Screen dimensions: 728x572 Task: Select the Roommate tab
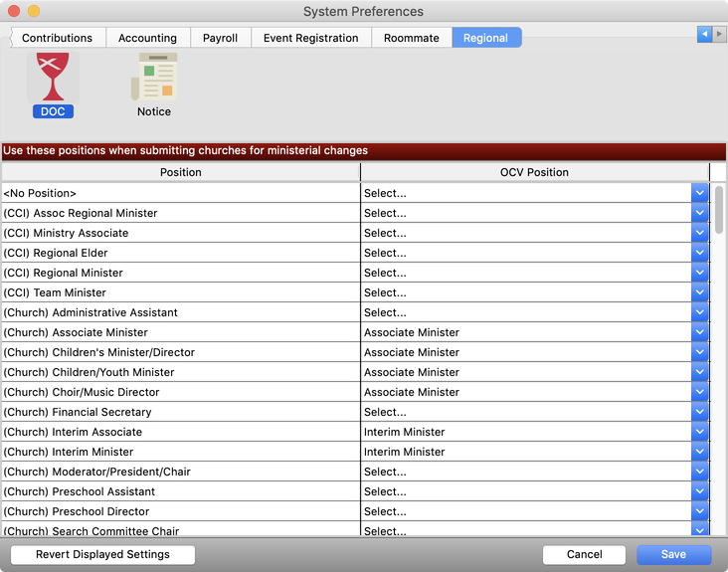[x=411, y=38]
